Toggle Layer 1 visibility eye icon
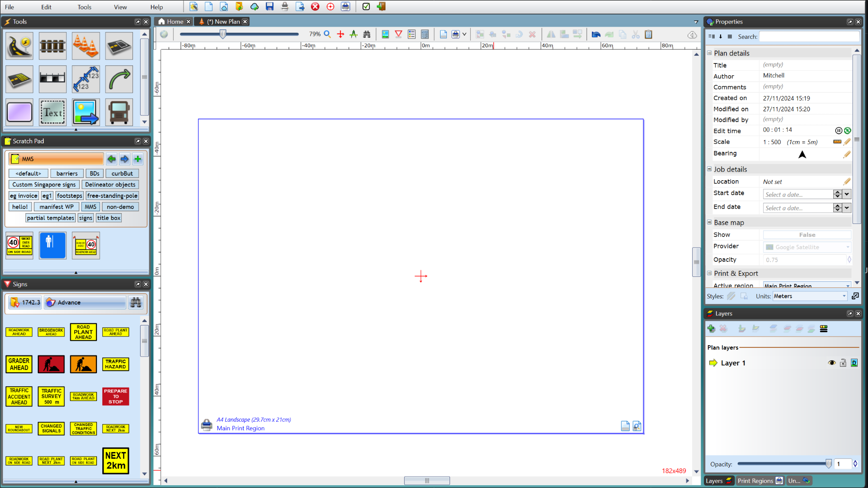 tap(831, 363)
